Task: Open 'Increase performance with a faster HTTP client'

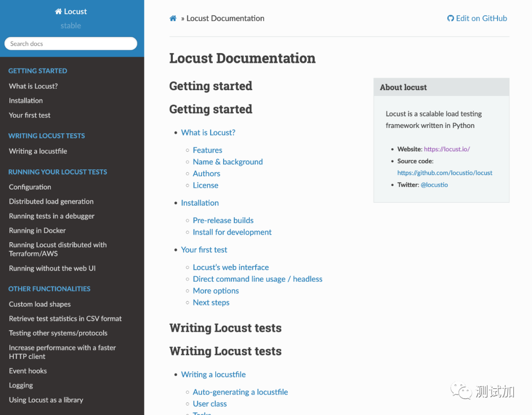Action: coord(63,352)
